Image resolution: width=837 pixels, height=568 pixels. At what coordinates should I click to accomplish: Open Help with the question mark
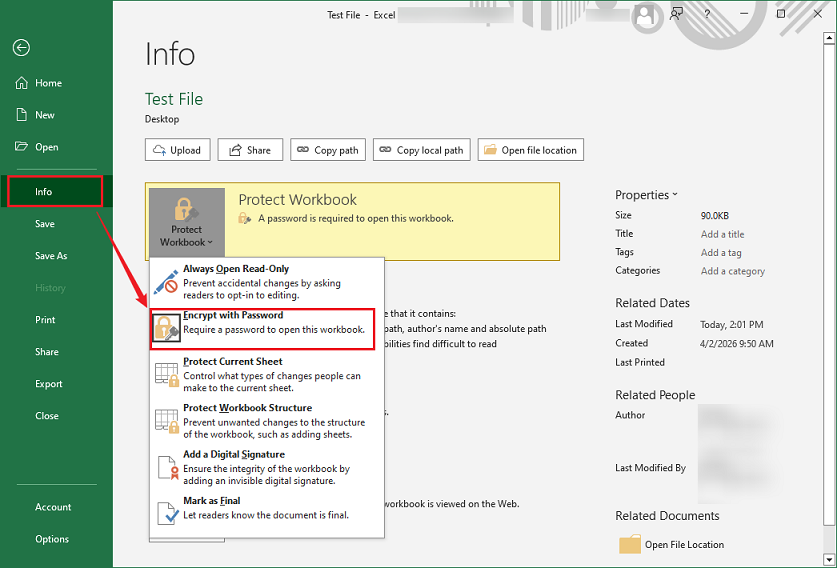coord(707,14)
